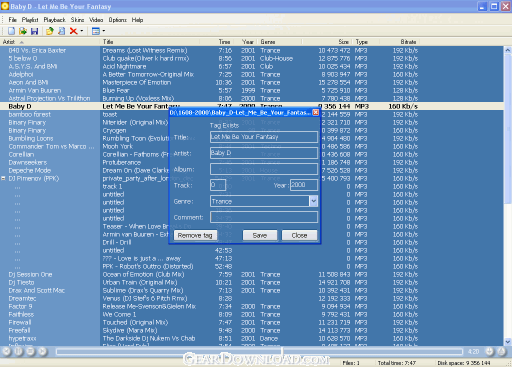Click Remove tag button in tag dialog

(x=195, y=235)
